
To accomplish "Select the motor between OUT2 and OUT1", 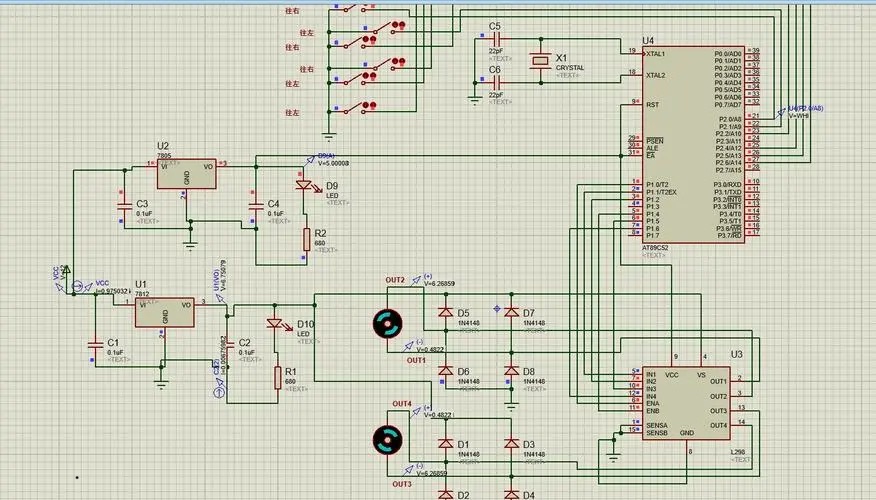I will click(388, 324).
